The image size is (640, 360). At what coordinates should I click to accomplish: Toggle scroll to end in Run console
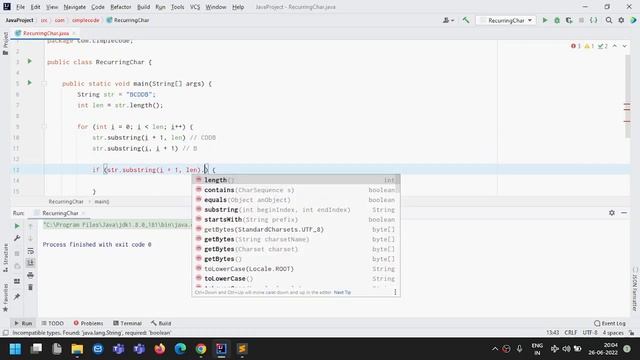(x=30, y=263)
